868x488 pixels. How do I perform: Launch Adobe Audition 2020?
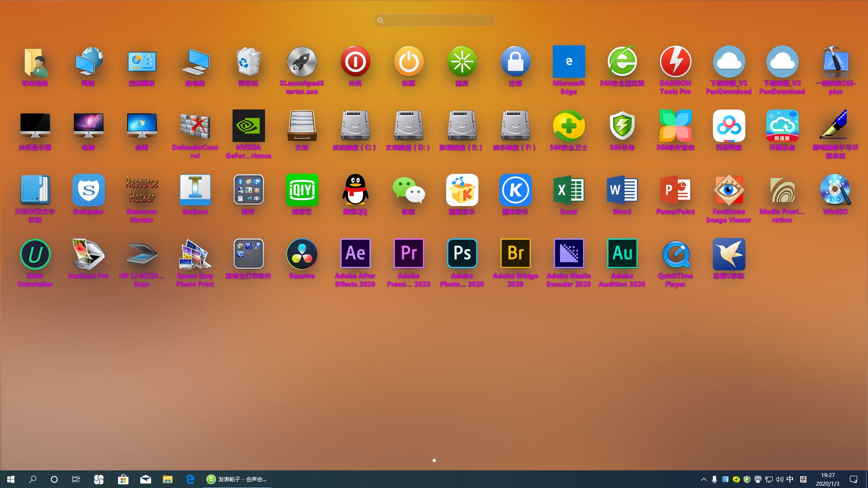pos(622,254)
